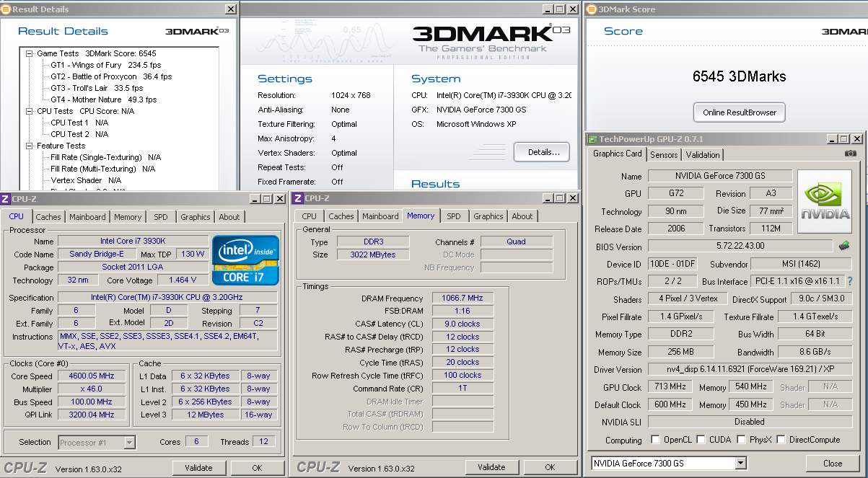This screenshot has height=478, width=868.
Task: Click the title icon of the CPU-Z window showing the Memory tab
Action: tap(297, 198)
